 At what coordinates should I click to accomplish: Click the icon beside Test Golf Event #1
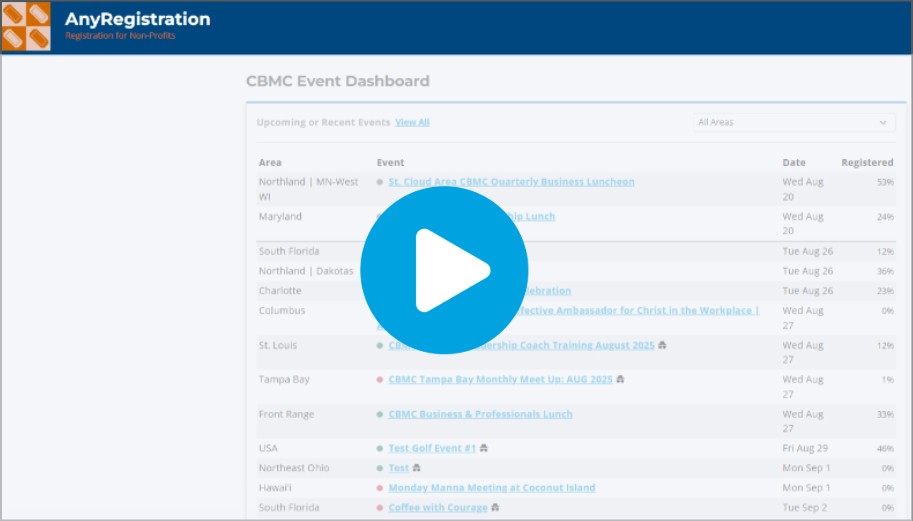pos(484,448)
